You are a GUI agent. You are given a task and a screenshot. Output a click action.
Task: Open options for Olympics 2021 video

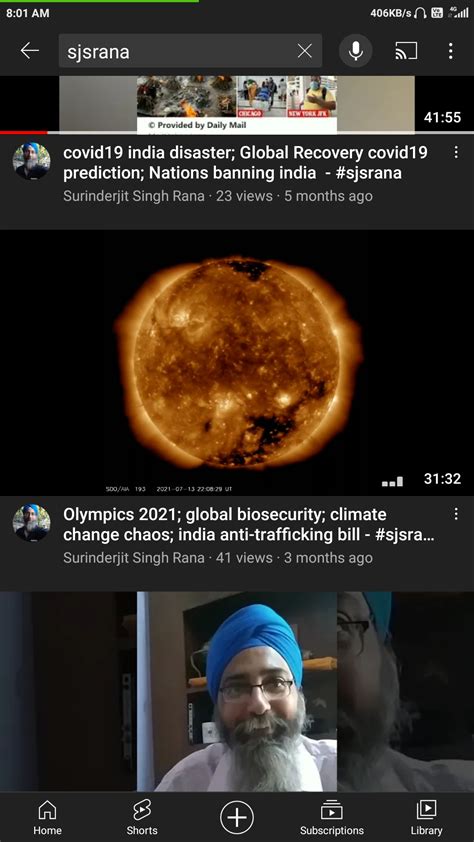point(456,514)
